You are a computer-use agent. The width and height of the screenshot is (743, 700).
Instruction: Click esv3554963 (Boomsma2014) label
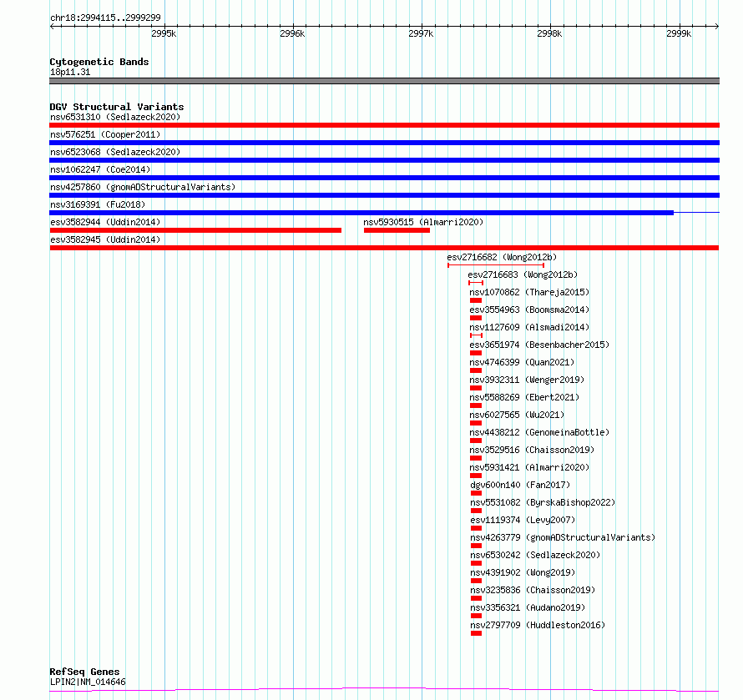(x=529, y=310)
